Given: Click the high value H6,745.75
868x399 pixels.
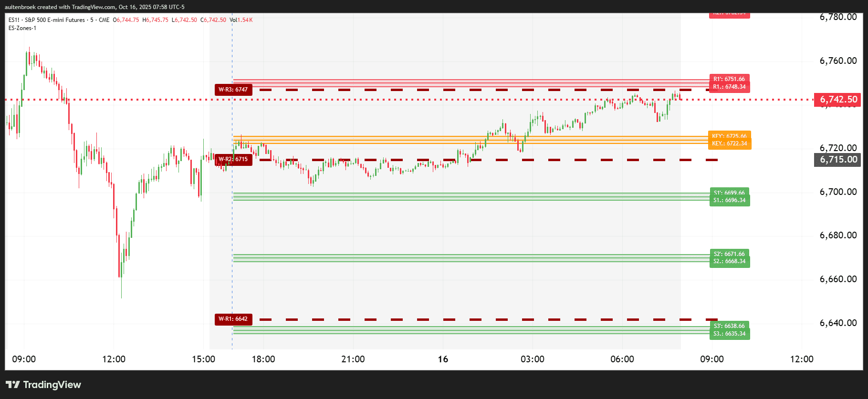Looking at the screenshot, I should click(155, 20).
